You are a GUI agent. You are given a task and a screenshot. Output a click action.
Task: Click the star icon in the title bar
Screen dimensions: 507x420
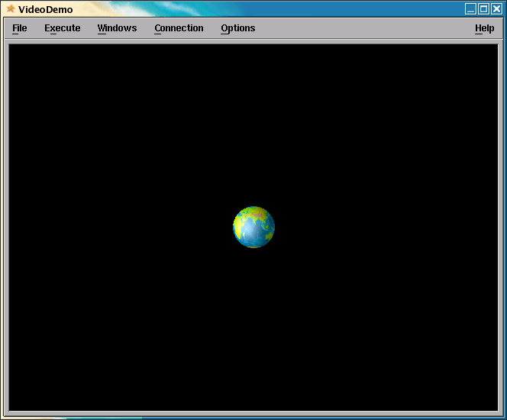click(x=11, y=9)
